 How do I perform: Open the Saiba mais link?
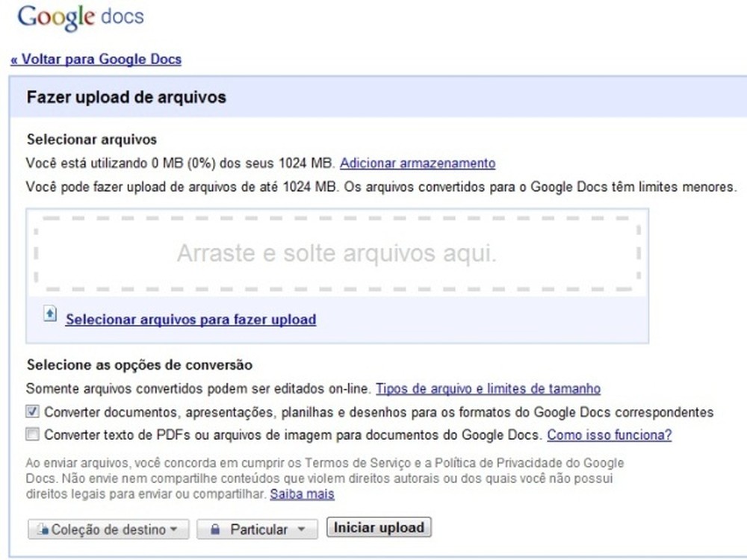pos(302,494)
